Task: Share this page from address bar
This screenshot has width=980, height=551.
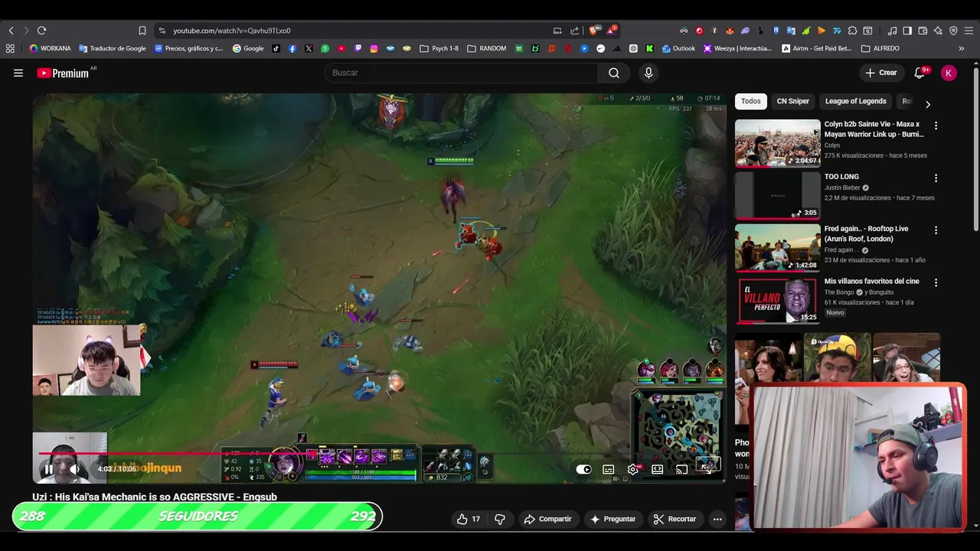Action: (575, 31)
